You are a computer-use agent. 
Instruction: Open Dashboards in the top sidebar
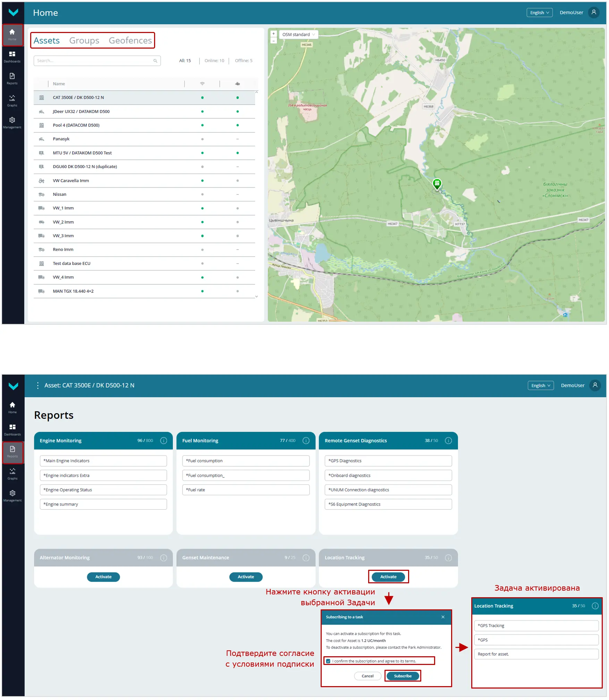pos(12,57)
